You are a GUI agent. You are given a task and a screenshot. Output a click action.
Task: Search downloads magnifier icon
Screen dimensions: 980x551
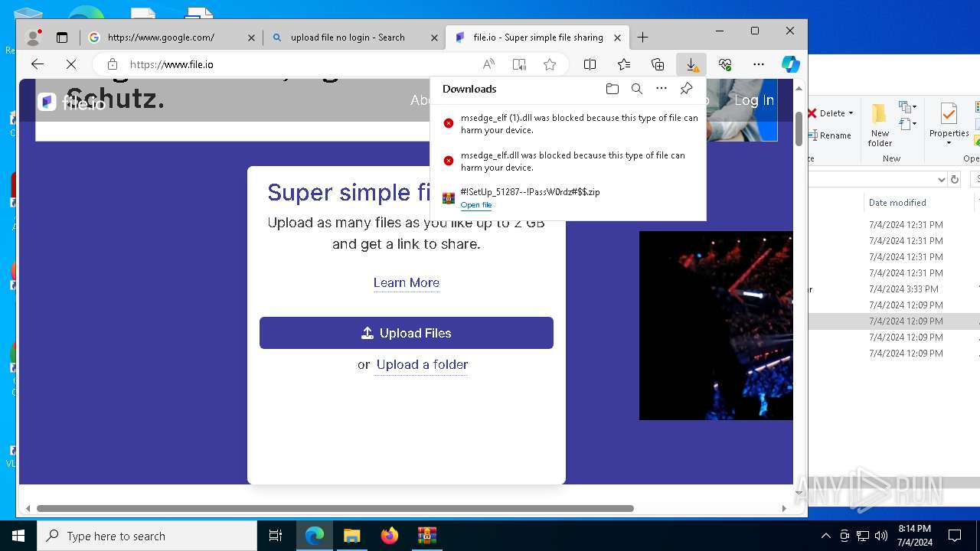pyautogui.click(x=637, y=89)
